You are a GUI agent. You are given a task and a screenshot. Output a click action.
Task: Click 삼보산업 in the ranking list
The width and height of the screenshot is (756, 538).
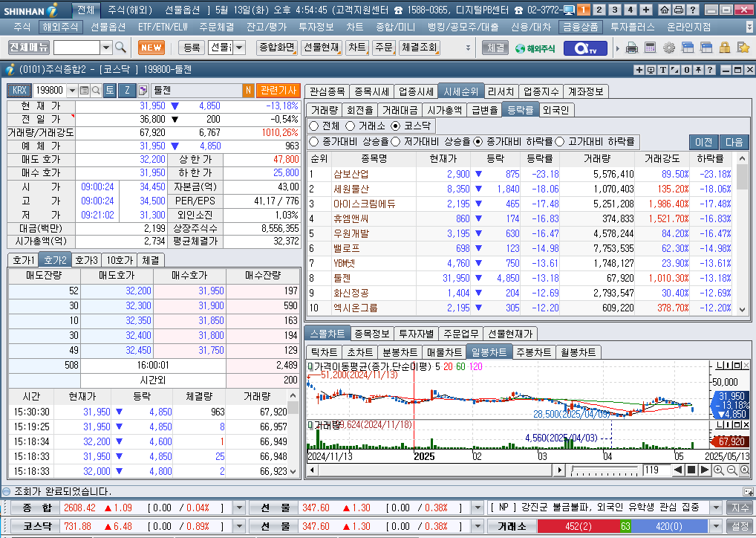(x=351, y=174)
